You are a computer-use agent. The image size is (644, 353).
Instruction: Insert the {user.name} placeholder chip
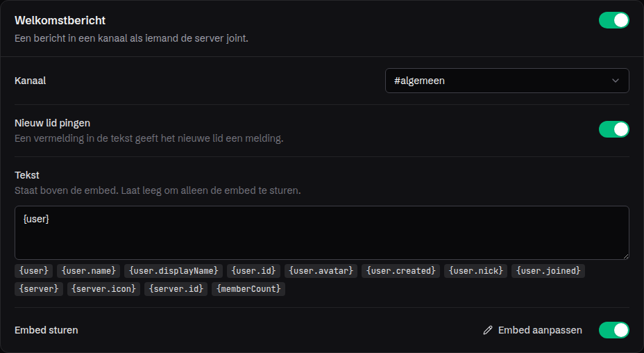[x=89, y=271]
